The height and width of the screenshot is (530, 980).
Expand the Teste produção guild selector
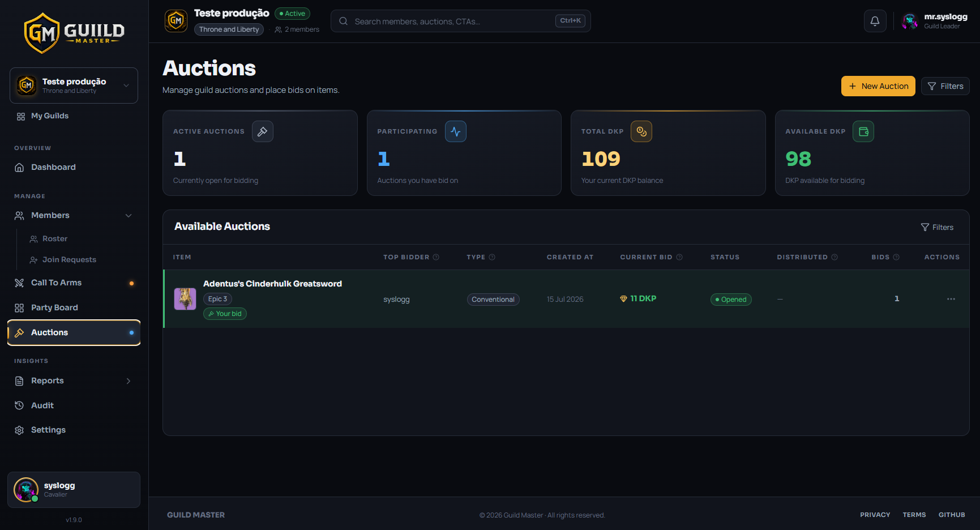[x=74, y=86]
